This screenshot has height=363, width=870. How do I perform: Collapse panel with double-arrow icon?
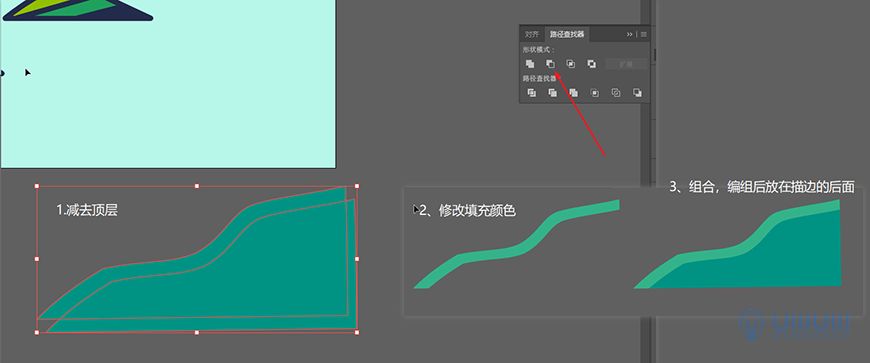[630, 34]
